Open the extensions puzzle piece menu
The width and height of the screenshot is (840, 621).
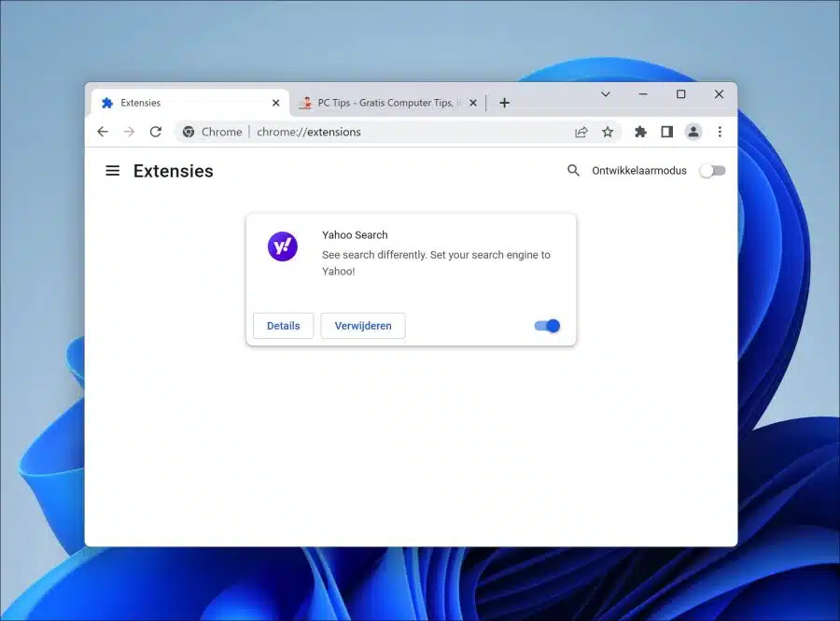pyautogui.click(x=640, y=132)
